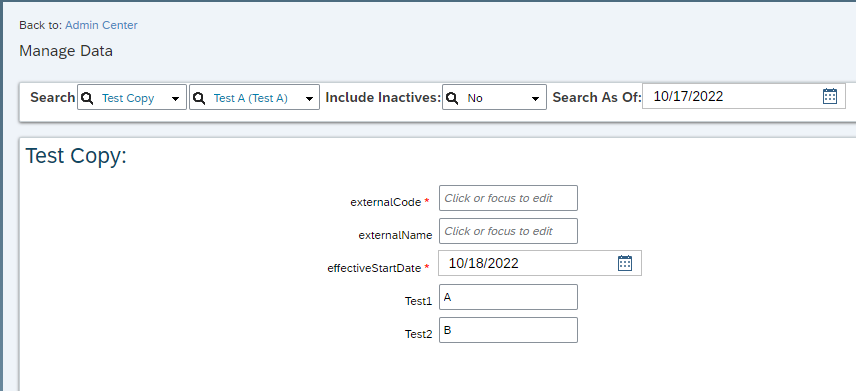The image size is (856, 391).
Task: Click the Search As Of 10/17/2022 field
Action: [x=744, y=97]
